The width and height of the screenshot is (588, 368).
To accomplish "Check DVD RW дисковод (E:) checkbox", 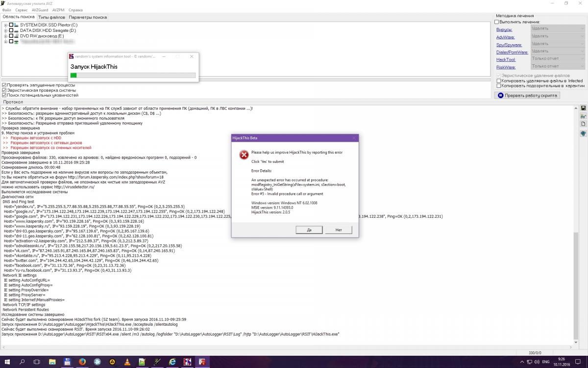I will tap(11, 36).
